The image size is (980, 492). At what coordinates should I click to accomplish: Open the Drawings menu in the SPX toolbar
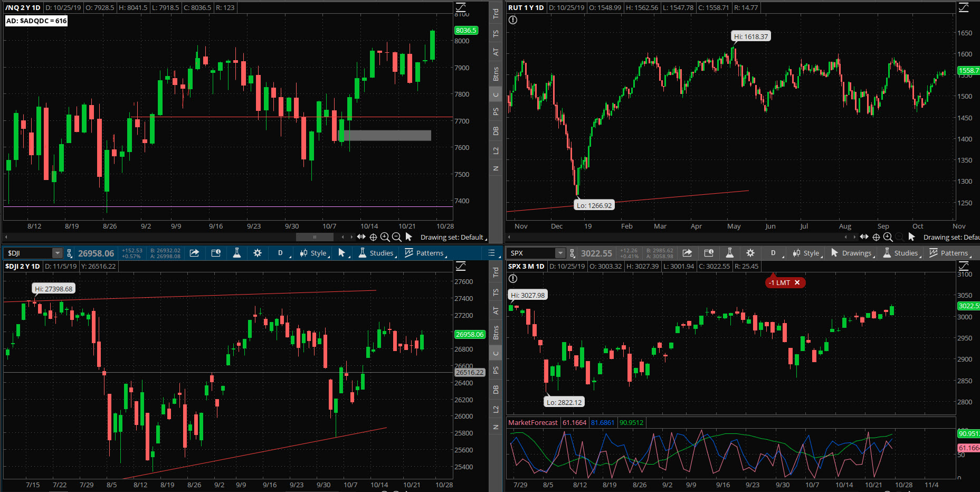[853, 253]
